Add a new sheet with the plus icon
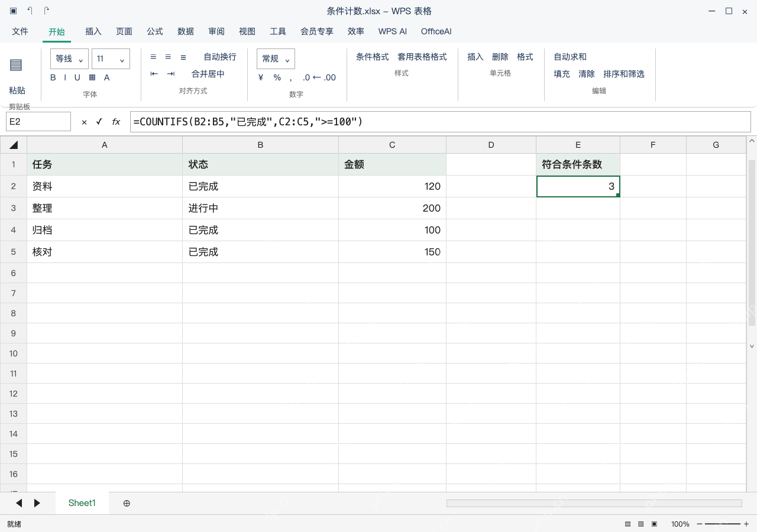 tap(127, 503)
